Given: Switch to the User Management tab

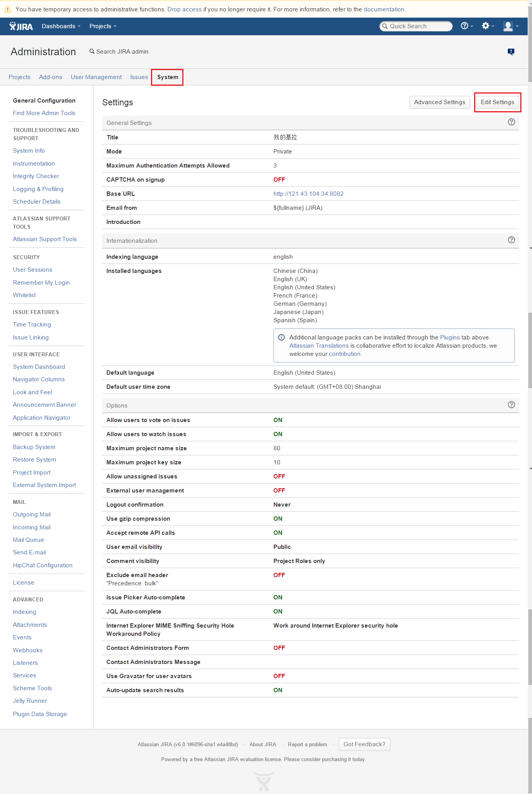Looking at the screenshot, I should 96,77.
